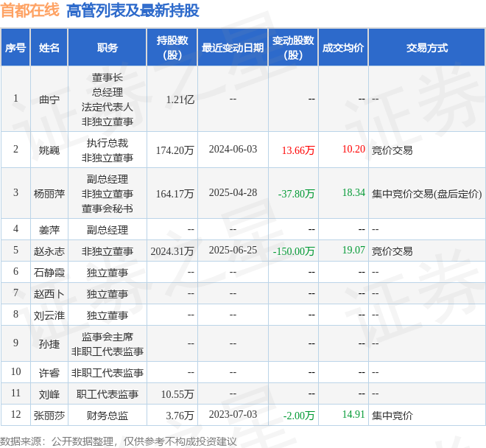Image resolution: width=486 pixels, height=448 pixels.
Task: Click the 首都在线 title text
Action: [x=30, y=10]
